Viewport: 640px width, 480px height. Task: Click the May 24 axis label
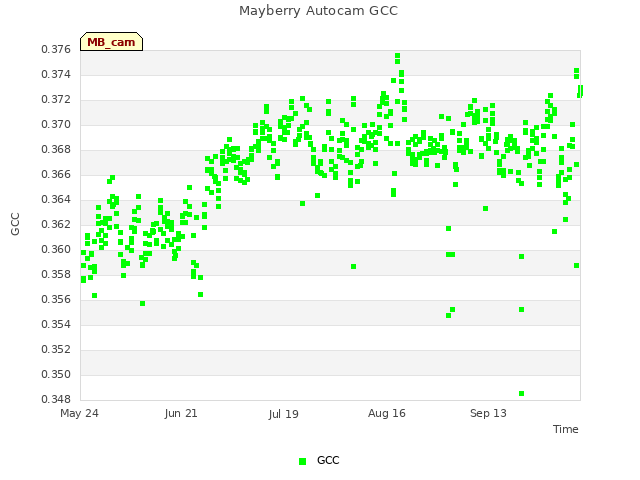[x=79, y=413]
